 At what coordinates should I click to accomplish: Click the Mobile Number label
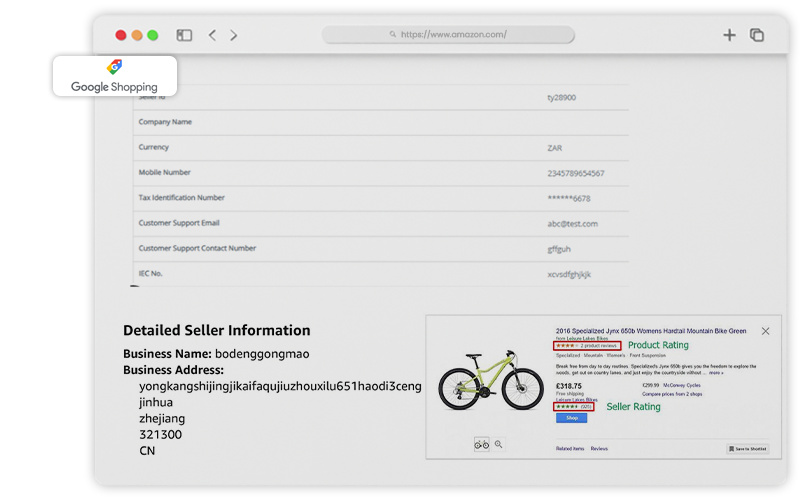coord(164,172)
